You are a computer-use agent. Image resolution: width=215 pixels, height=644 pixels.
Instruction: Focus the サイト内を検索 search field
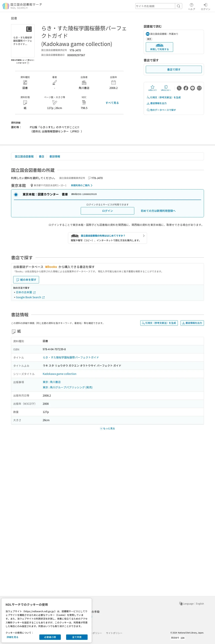pyautogui.click(x=155, y=6)
